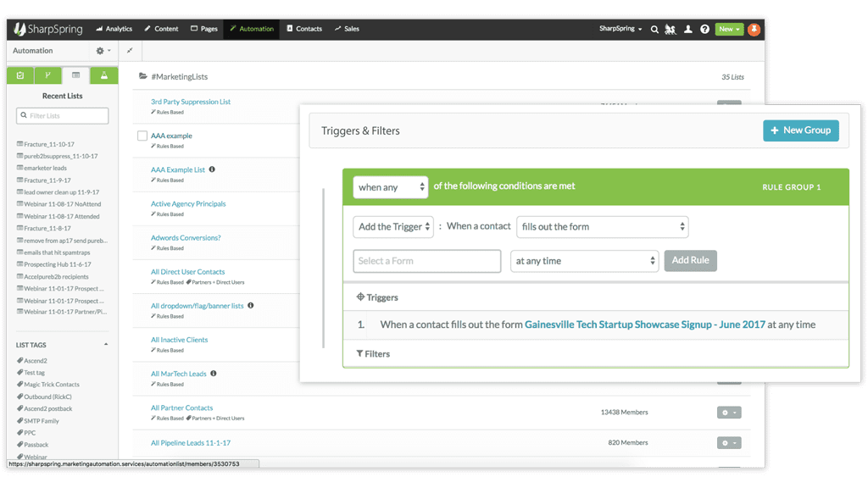Open recent list 'Accelpureb2b recipients'
The width and height of the screenshot is (868, 488).
click(x=57, y=277)
